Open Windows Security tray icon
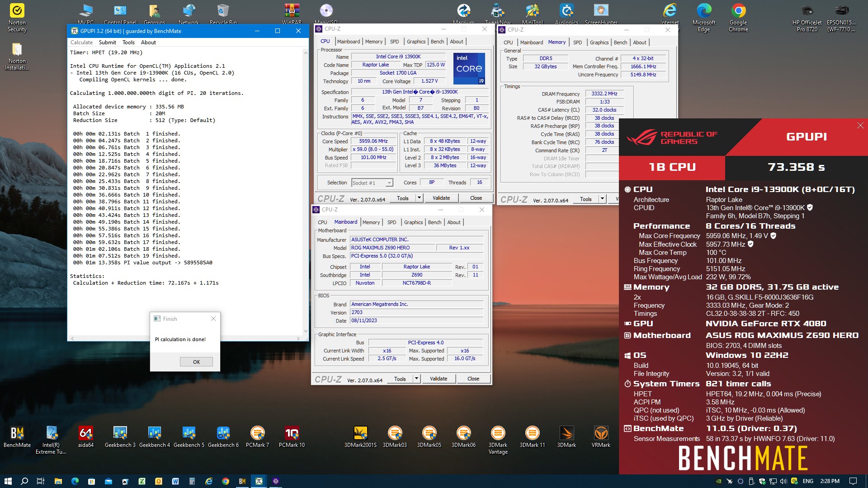 pyautogui.click(x=762, y=481)
